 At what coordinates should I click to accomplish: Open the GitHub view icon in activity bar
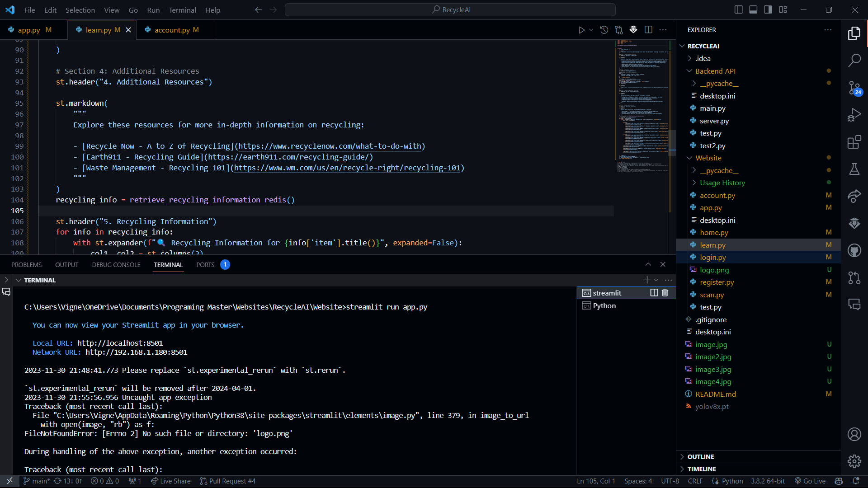854,250
